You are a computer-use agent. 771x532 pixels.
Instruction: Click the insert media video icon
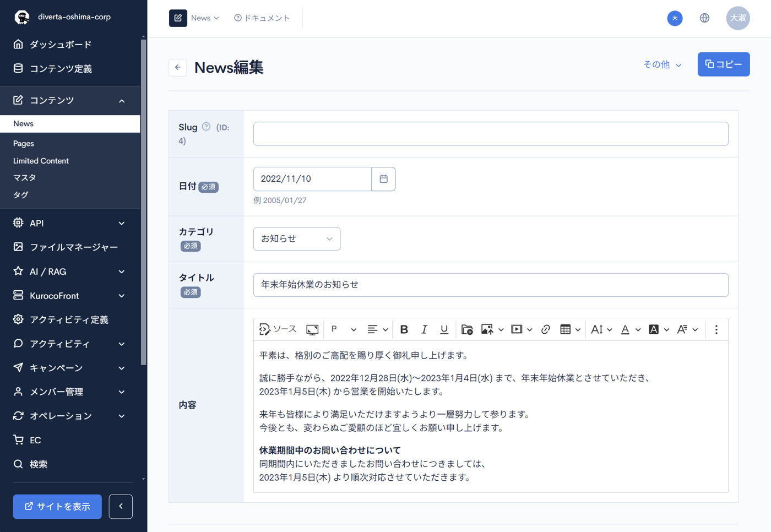[517, 329]
